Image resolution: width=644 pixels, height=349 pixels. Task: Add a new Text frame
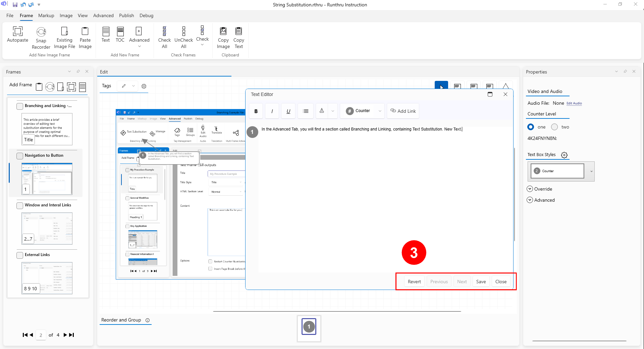pos(106,32)
